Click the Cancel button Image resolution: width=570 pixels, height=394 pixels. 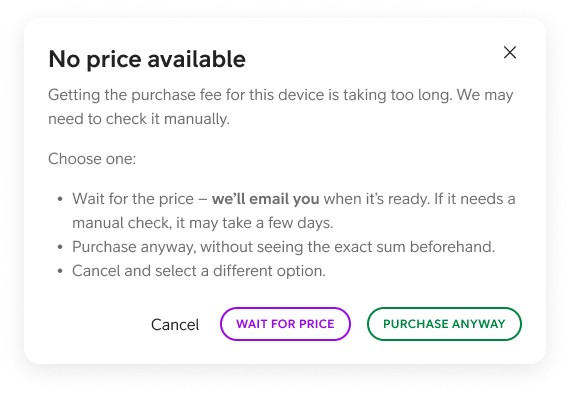coord(175,324)
